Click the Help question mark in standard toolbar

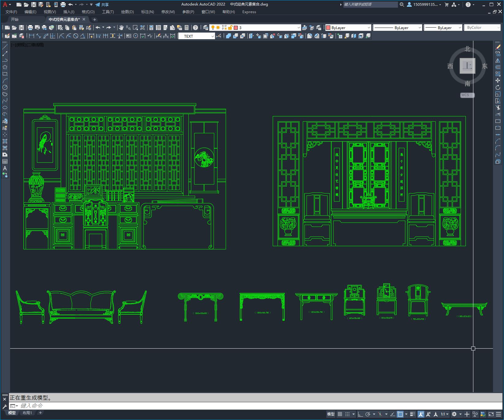tap(195, 28)
